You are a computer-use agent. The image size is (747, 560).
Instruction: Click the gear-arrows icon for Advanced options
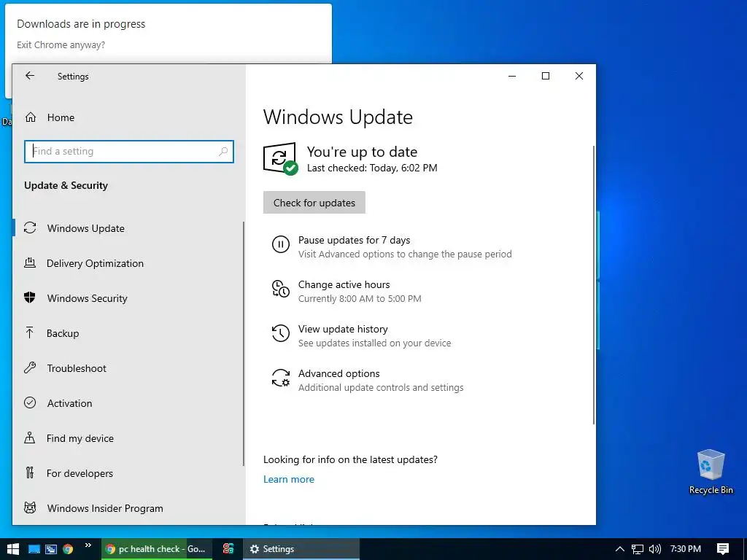coord(281,378)
